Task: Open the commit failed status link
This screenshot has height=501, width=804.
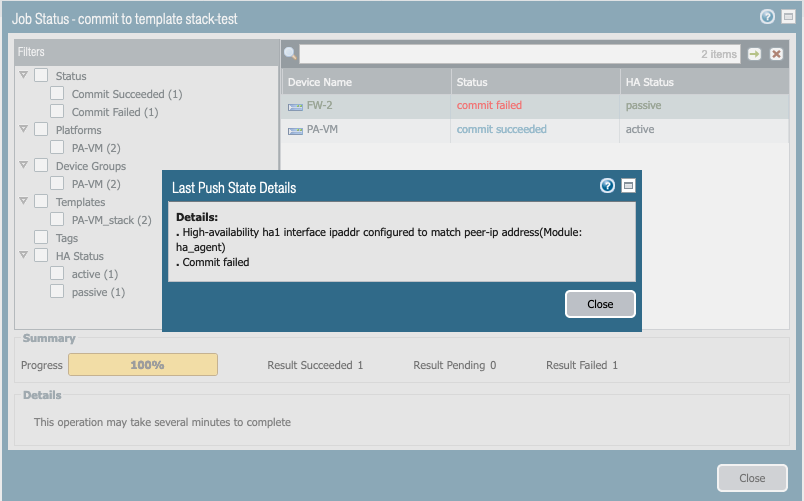Action: click(x=489, y=105)
